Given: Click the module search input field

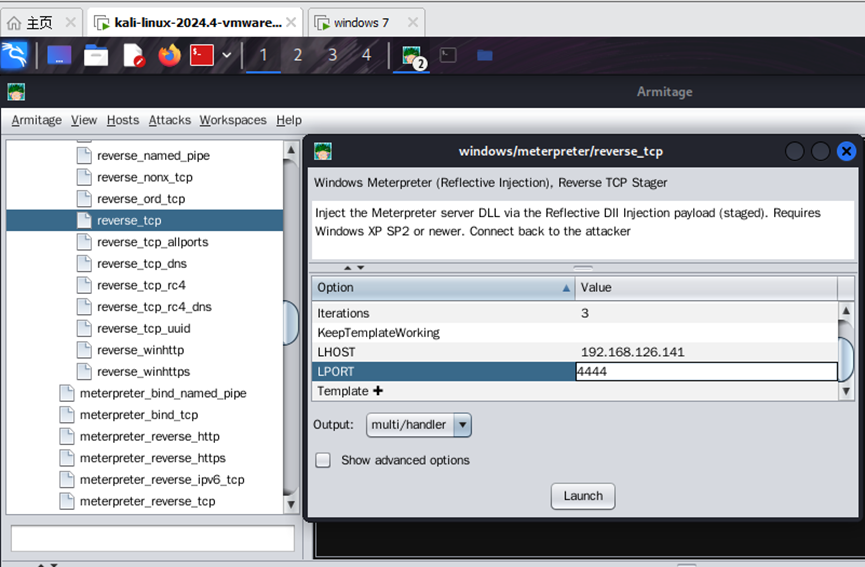Looking at the screenshot, I should pyautogui.click(x=153, y=538).
